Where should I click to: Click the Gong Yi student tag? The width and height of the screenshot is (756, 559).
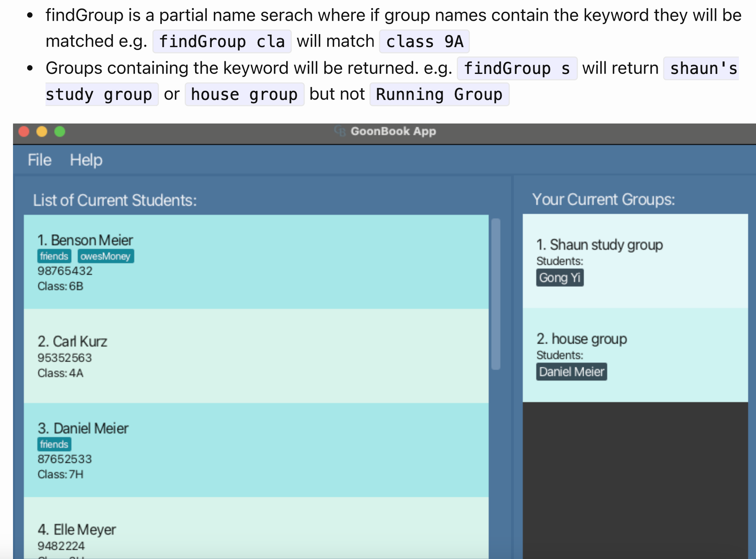(560, 278)
